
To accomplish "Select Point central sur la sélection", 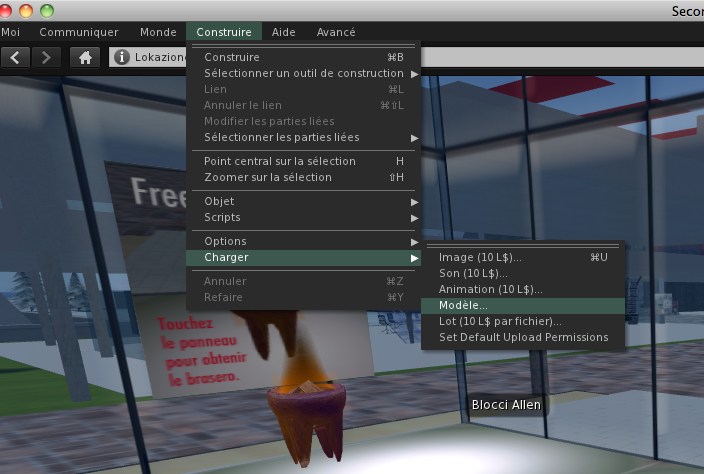I will (x=304, y=161).
